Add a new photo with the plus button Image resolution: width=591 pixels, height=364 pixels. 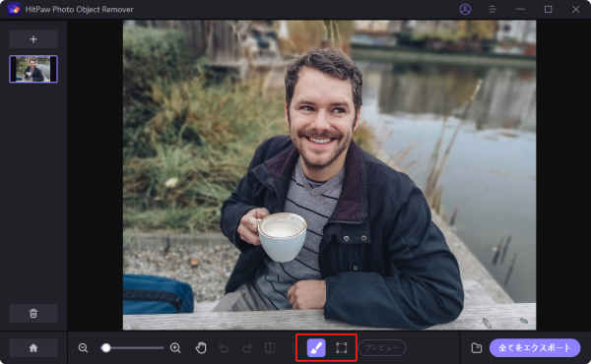tap(33, 39)
